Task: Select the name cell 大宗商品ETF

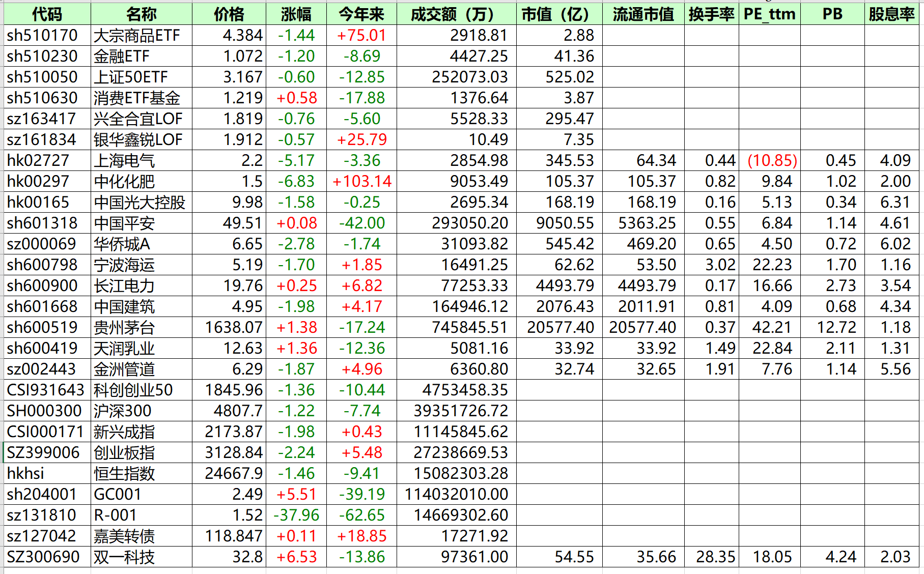Action: 142,35
